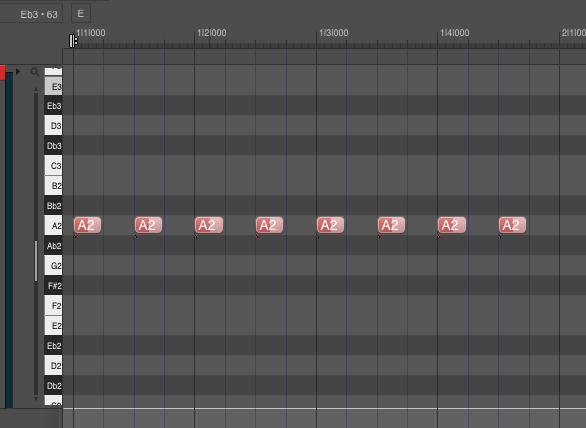
Task: Select the A2 note starting at 1|3|000
Action: 330,225
